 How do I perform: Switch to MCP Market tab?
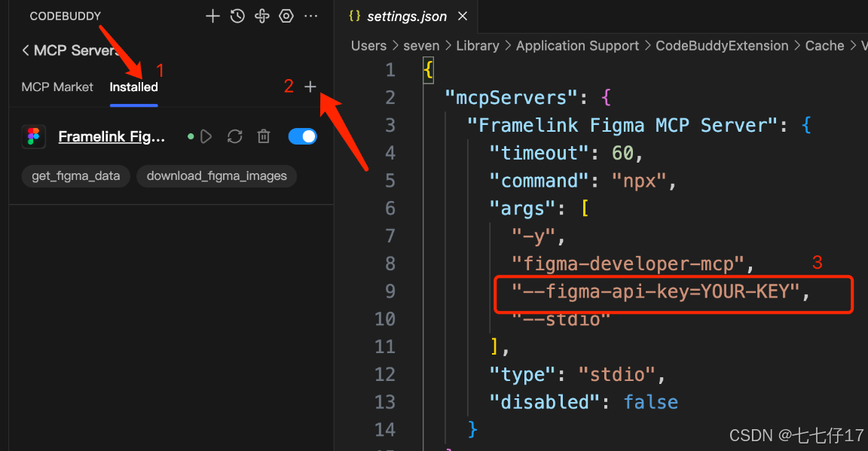tap(57, 87)
